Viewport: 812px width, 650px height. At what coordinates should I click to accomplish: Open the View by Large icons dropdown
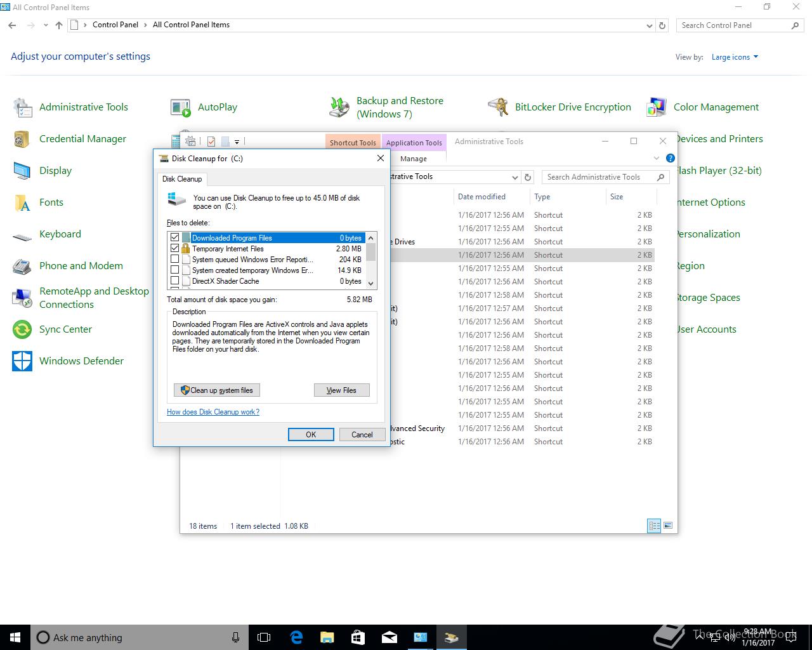coord(735,57)
